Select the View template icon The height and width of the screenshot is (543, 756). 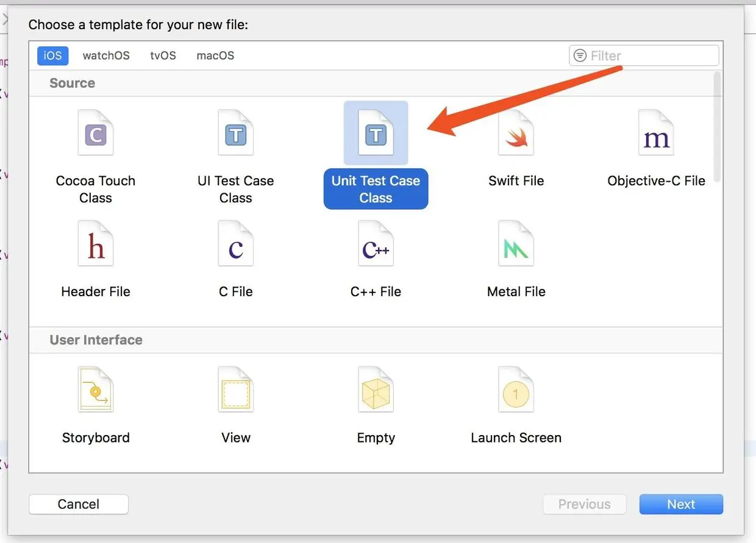pos(236,390)
